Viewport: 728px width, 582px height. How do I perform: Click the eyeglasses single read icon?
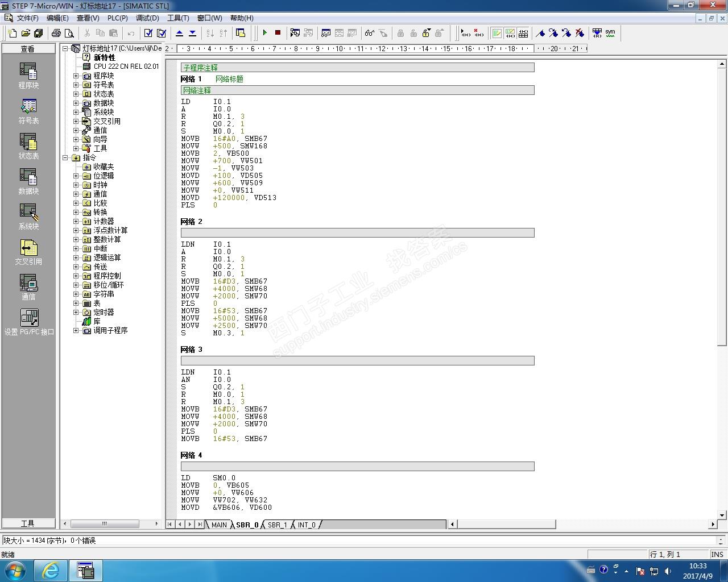pos(370,33)
